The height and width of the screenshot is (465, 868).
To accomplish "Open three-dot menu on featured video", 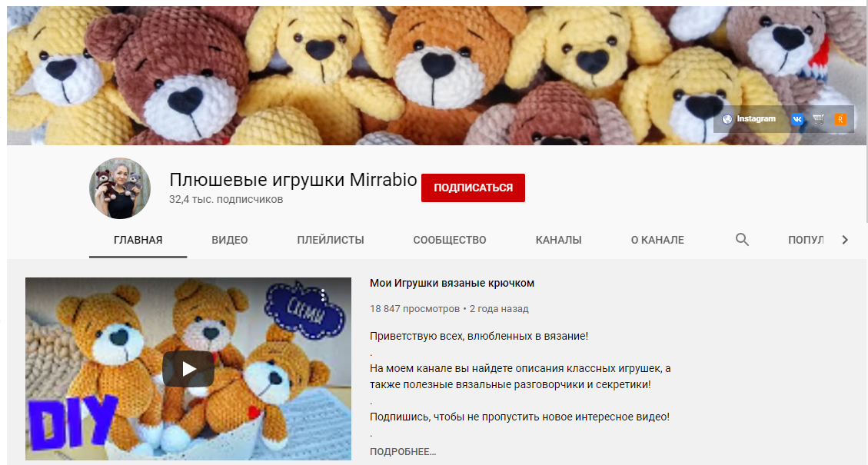I will tap(323, 294).
